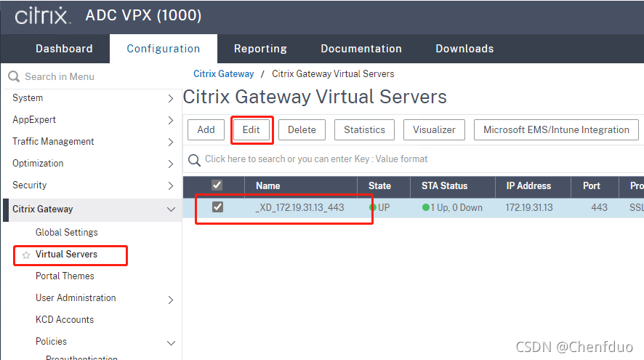
Task: Open Optimization in the sidebar
Action: 38,163
